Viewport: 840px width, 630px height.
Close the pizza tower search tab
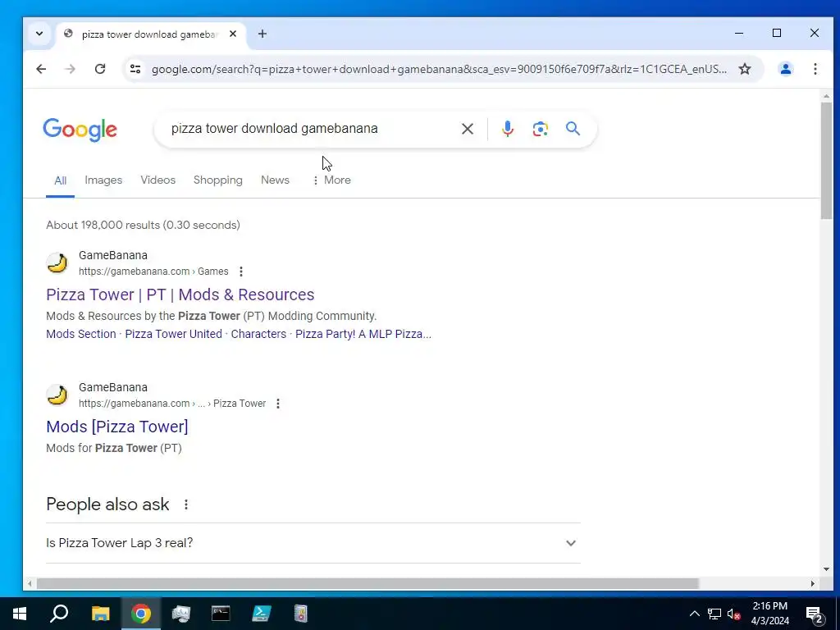click(232, 34)
